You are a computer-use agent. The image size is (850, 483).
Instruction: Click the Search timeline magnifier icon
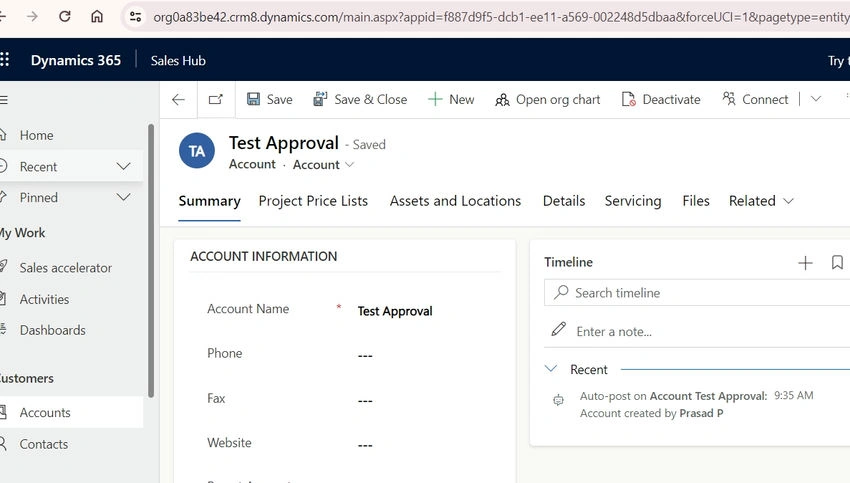(x=561, y=292)
